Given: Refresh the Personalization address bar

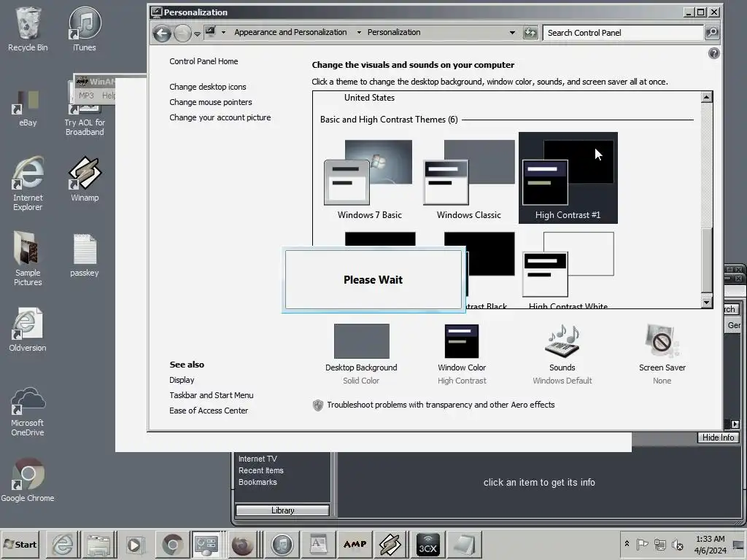Looking at the screenshot, I should [x=530, y=33].
